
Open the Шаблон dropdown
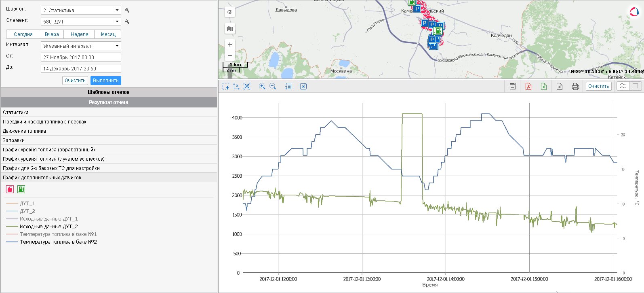(81, 11)
